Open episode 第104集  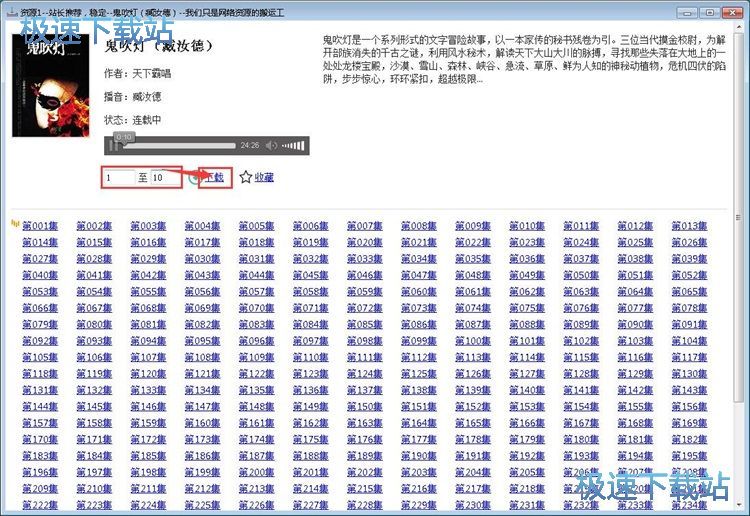click(x=689, y=341)
